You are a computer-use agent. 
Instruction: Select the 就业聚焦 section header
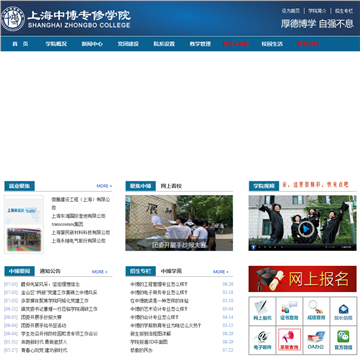point(19,186)
